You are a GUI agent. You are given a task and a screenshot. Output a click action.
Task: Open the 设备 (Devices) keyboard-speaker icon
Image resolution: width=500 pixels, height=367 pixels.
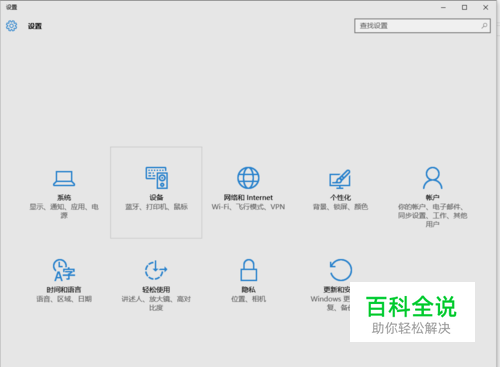tap(156, 178)
